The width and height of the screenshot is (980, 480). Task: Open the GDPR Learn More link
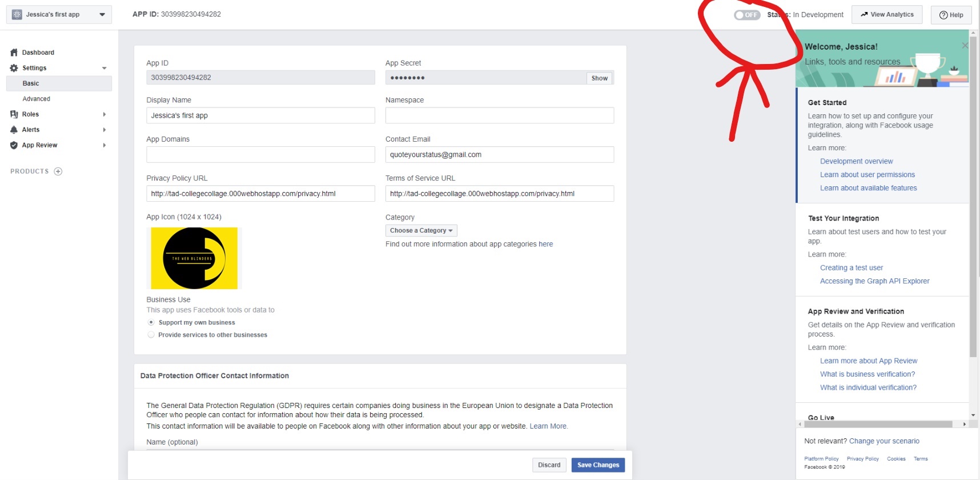click(x=548, y=426)
